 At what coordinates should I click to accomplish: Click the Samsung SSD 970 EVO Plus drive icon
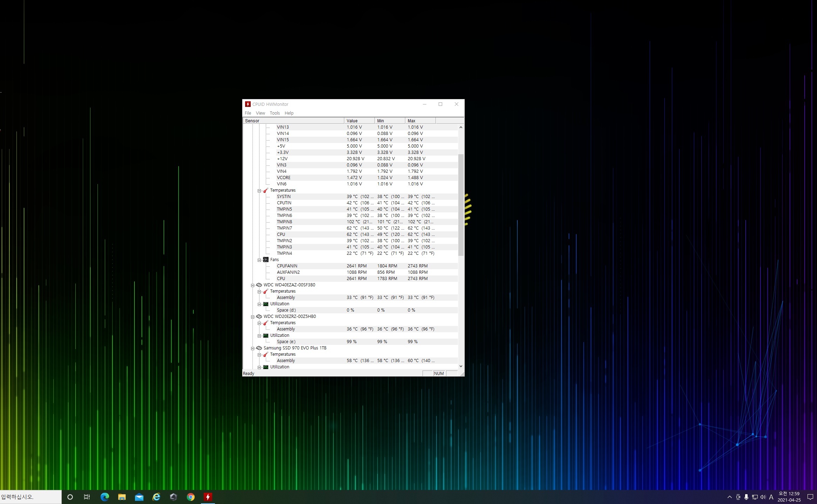(259, 348)
